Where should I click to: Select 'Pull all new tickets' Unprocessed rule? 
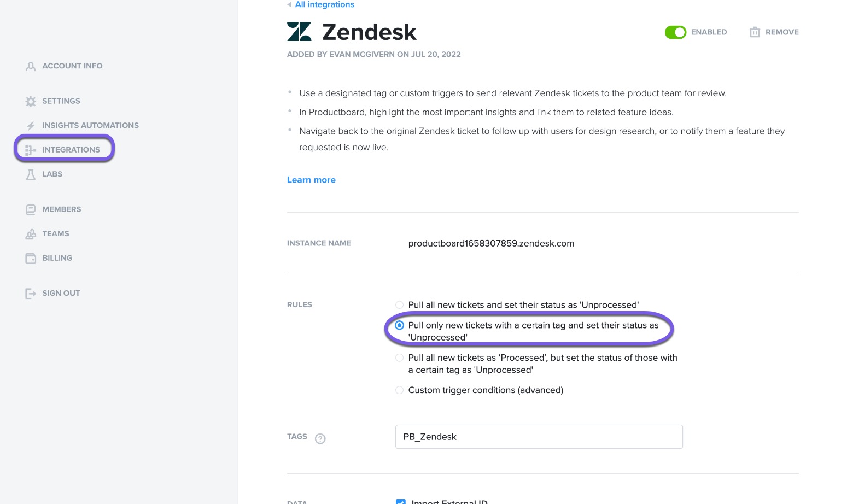pos(400,305)
